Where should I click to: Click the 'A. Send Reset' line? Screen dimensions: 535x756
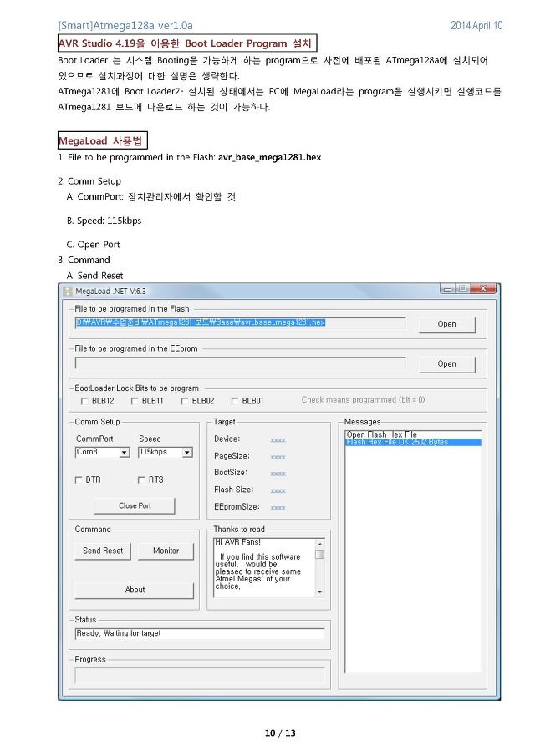click(x=95, y=276)
